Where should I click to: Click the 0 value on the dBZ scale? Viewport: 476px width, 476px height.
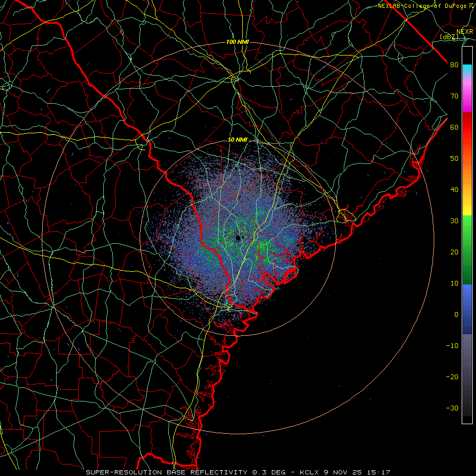(456, 315)
